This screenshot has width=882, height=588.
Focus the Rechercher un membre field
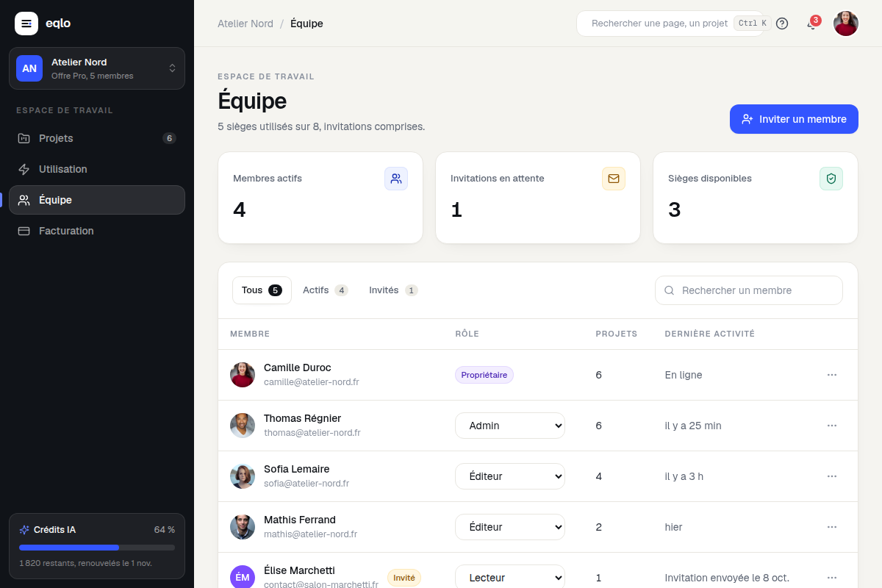click(749, 290)
